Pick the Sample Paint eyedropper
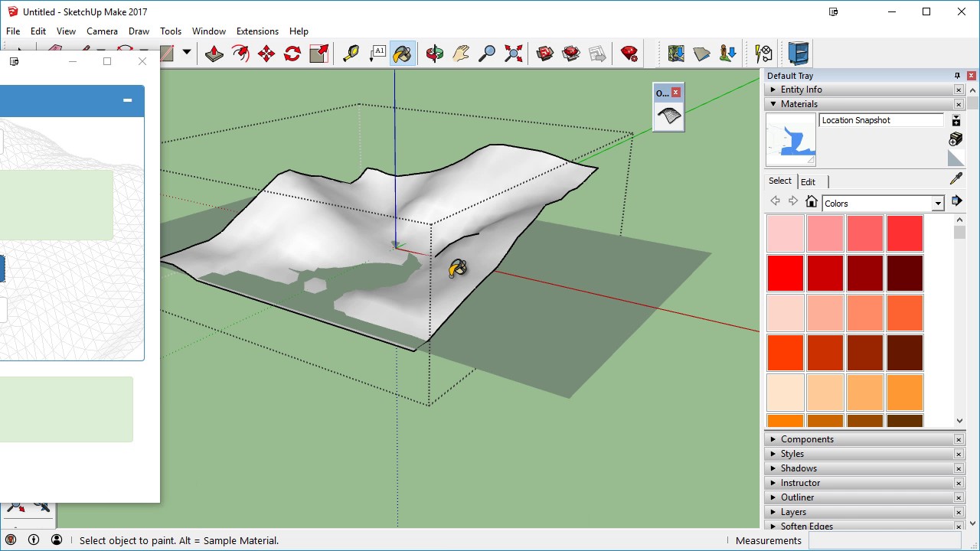The width and height of the screenshot is (980, 551). tap(955, 179)
